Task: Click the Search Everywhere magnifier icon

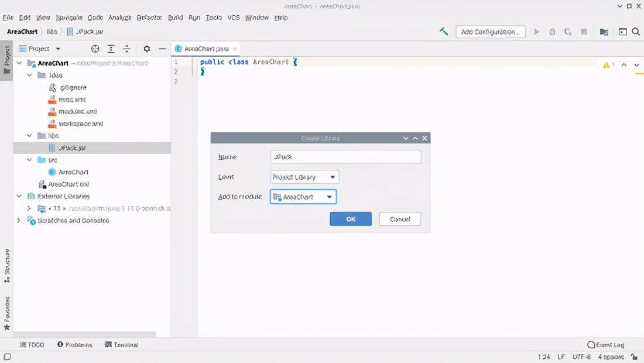Action: click(x=636, y=32)
